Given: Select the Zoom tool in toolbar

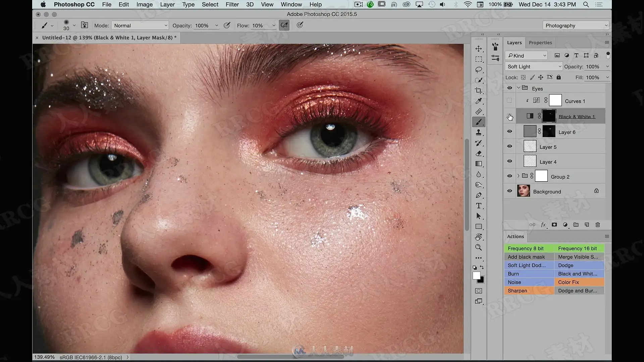Looking at the screenshot, I should [x=479, y=247].
